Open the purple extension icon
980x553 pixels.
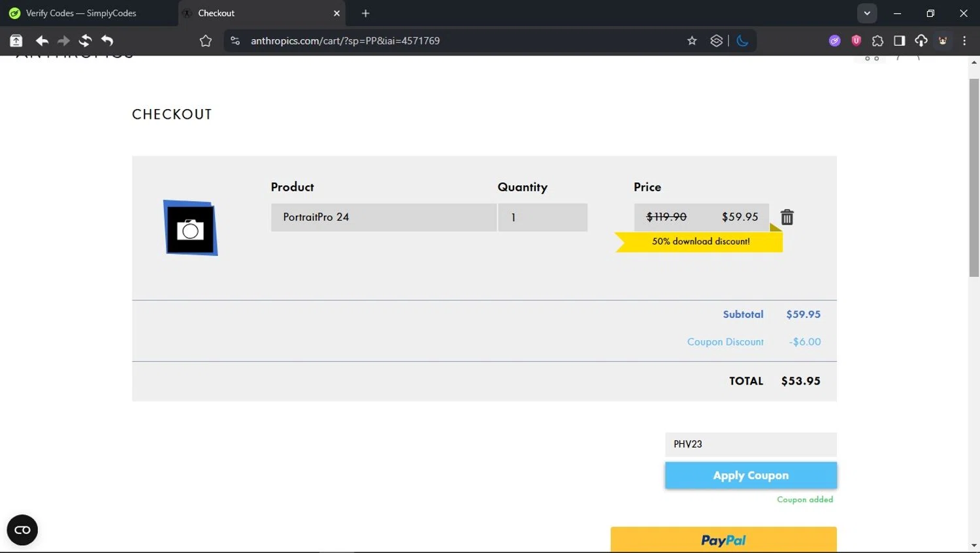click(x=834, y=40)
